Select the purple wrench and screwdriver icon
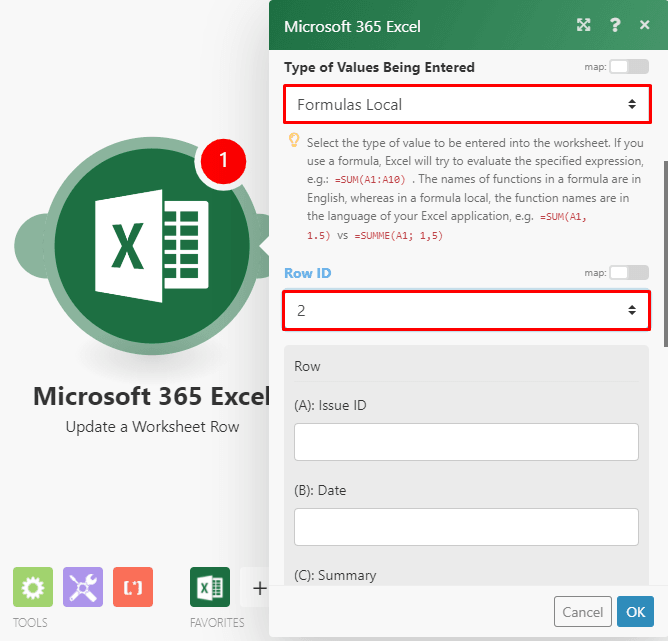The width and height of the screenshot is (668, 641). tap(83, 587)
